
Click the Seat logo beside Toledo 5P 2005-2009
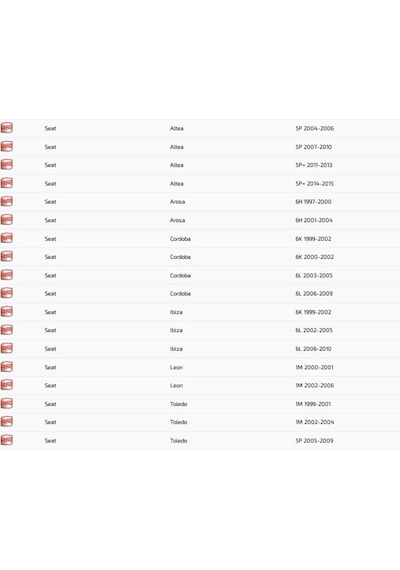(7, 440)
